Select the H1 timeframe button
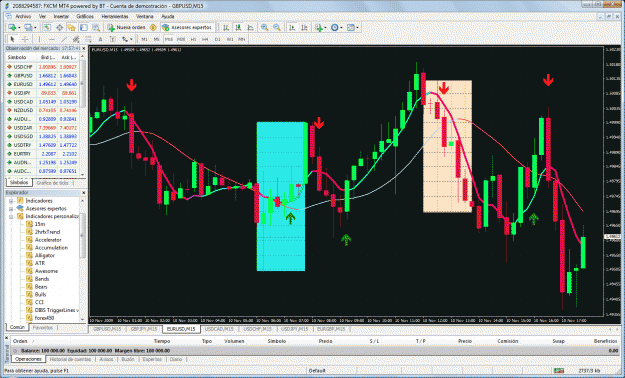Image resolution: width=625 pixels, height=378 pixels. click(x=193, y=39)
